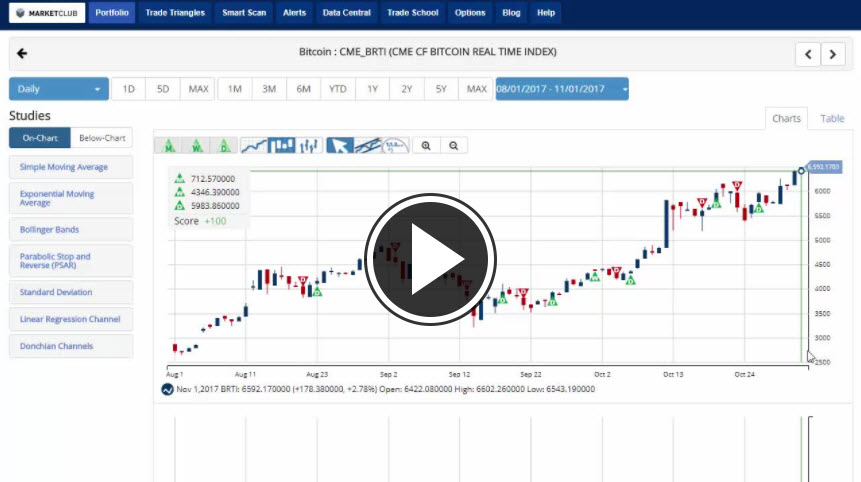Choose the trend line drawing tool
This screenshot has width=861, height=482.
click(x=368, y=146)
